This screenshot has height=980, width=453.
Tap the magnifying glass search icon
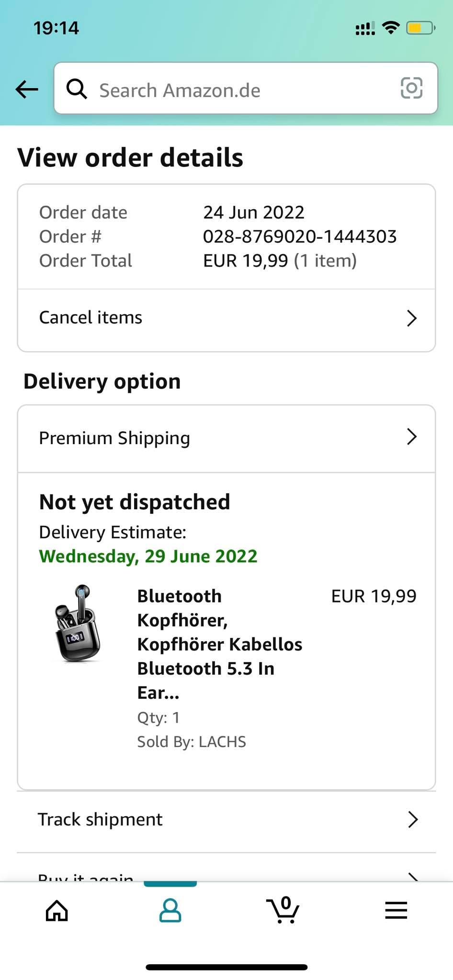(77, 89)
